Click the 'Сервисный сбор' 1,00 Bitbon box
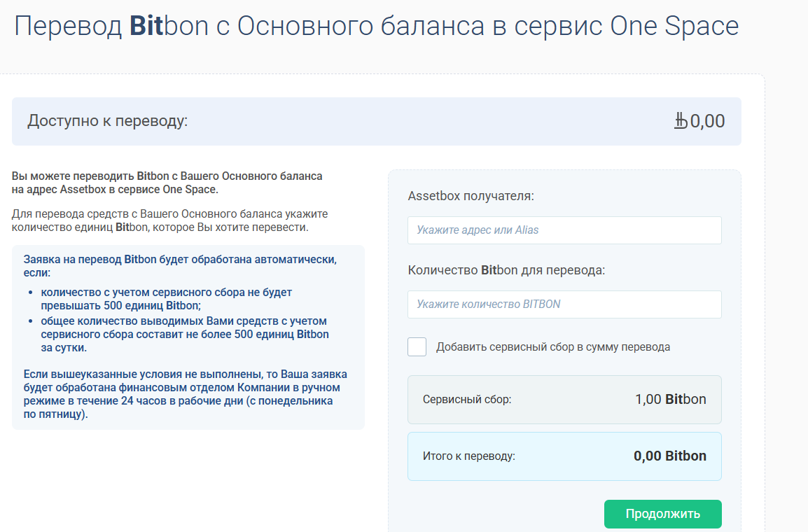The width and height of the screenshot is (808, 532). click(x=564, y=400)
